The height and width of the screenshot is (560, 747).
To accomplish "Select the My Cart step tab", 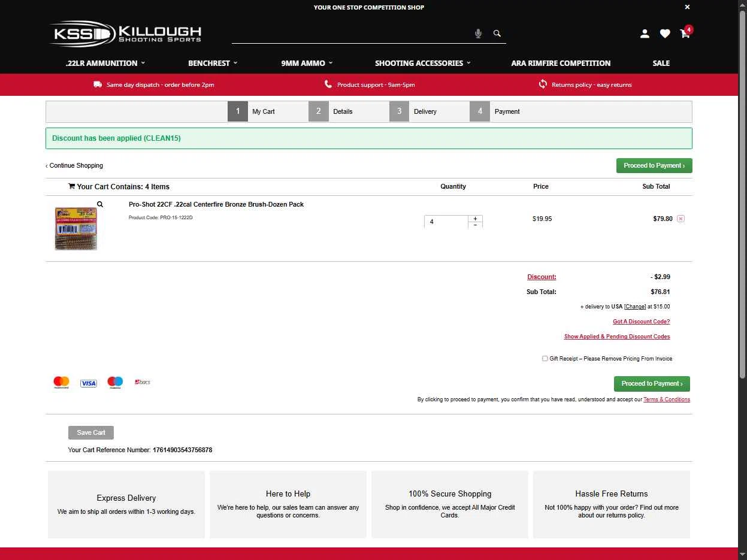I will pos(267,111).
